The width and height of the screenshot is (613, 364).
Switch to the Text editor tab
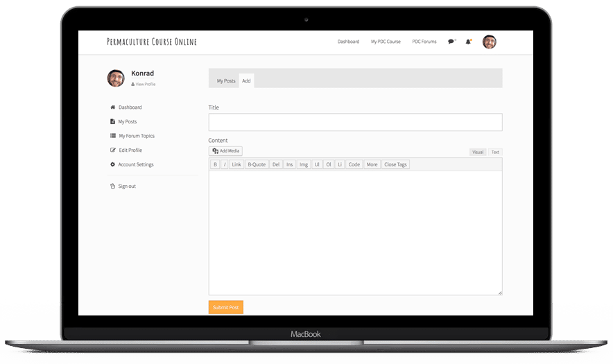[495, 152]
